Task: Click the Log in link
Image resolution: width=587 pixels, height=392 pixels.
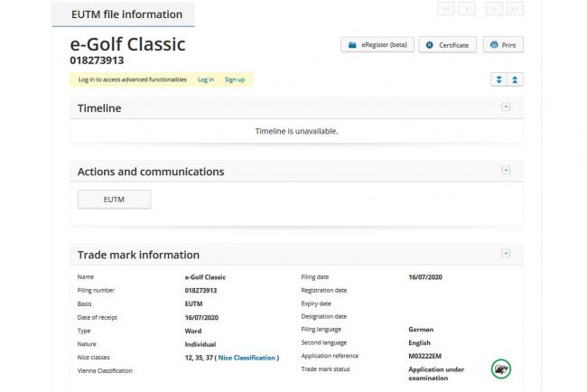Action: (206, 79)
